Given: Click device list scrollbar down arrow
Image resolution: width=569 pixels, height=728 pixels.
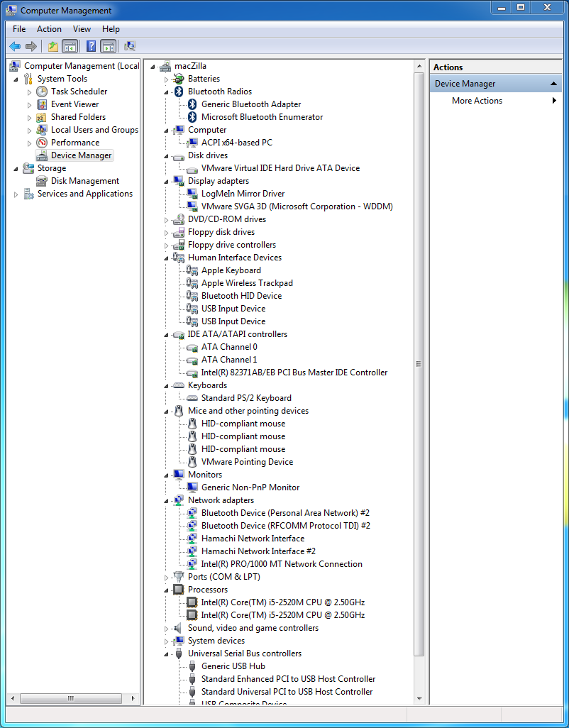Looking at the screenshot, I should (419, 699).
